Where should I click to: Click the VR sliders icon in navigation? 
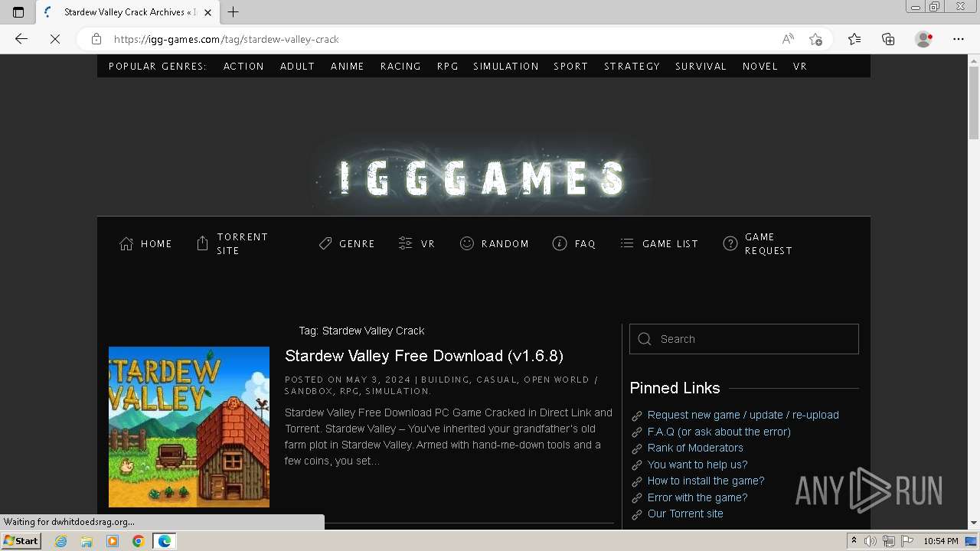(406, 243)
